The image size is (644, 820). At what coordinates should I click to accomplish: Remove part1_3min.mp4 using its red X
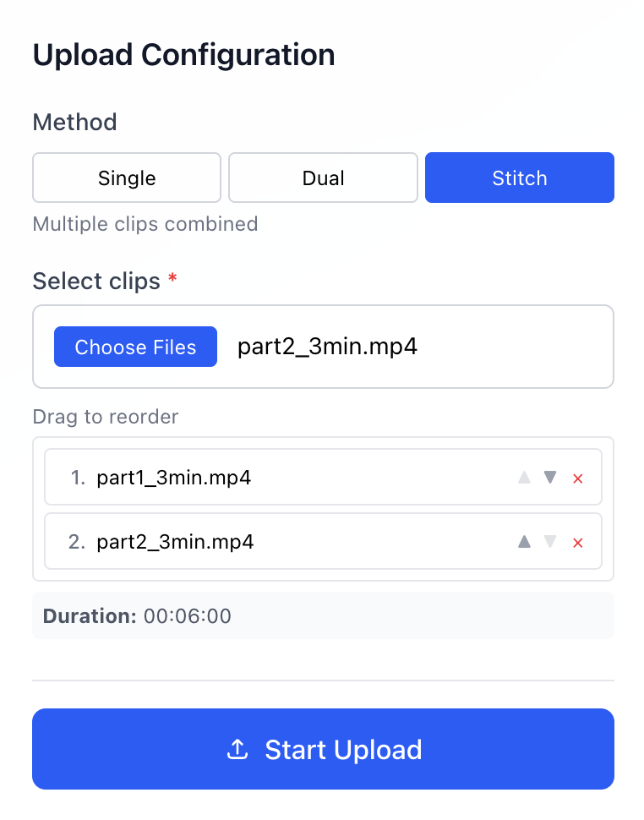(577, 477)
